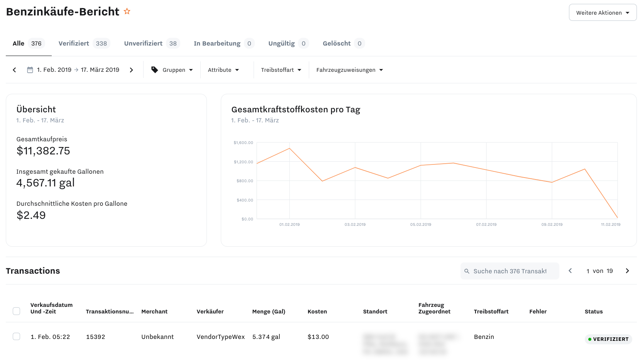Image resolution: width=640 pixels, height=364 pixels.
Task: Go to previous date range arrow
Action: pyautogui.click(x=14, y=70)
